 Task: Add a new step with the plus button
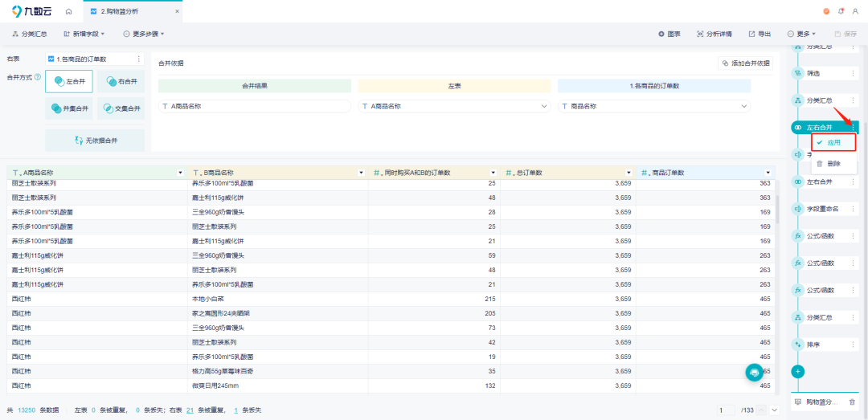pos(798,371)
